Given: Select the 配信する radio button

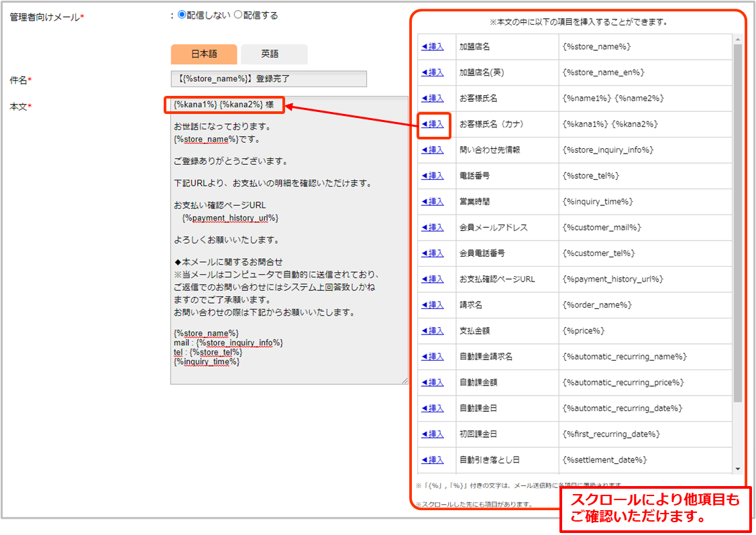Looking at the screenshot, I should [237, 15].
